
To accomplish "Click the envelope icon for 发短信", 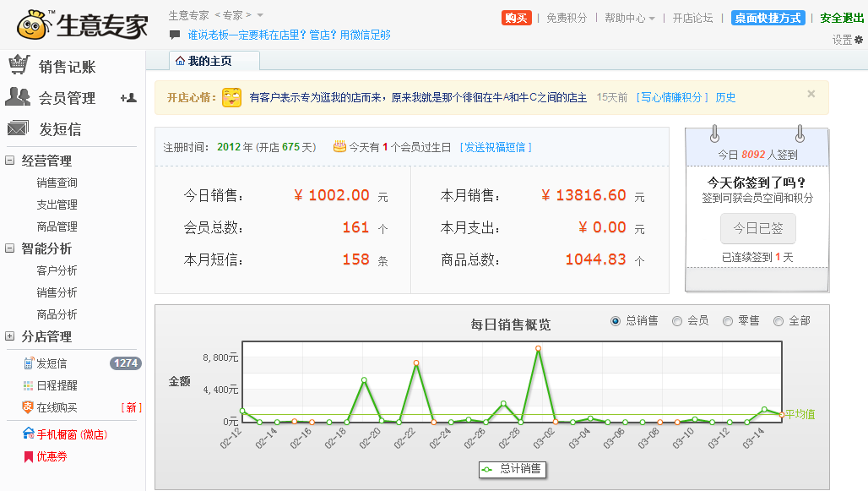I will tap(19, 128).
